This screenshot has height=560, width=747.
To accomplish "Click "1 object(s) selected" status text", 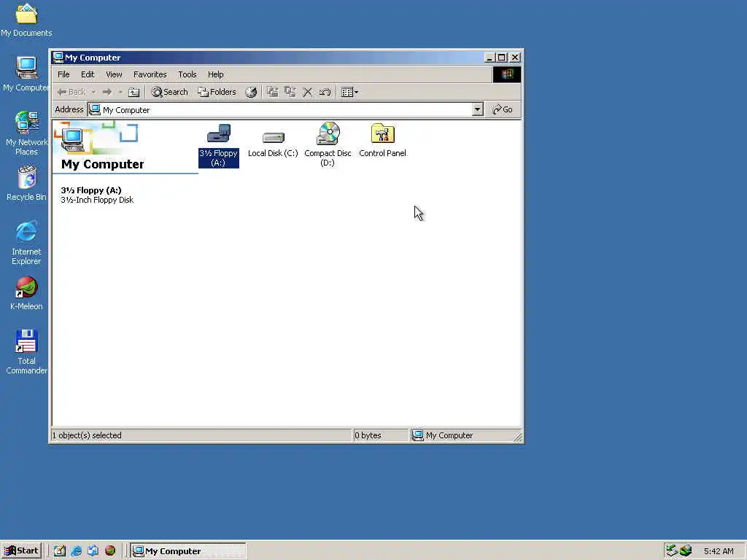I will pyautogui.click(x=87, y=435).
